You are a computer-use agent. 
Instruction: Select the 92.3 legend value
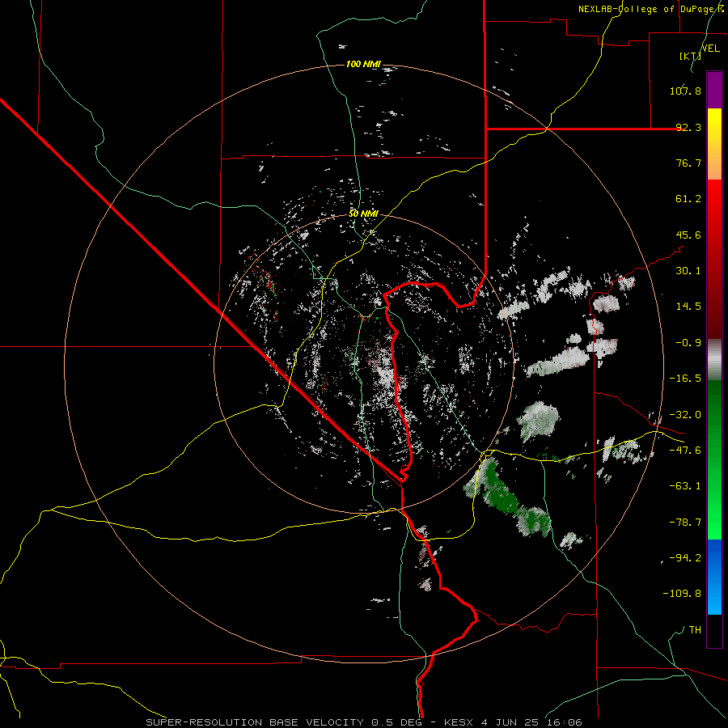tap(688, 127)
